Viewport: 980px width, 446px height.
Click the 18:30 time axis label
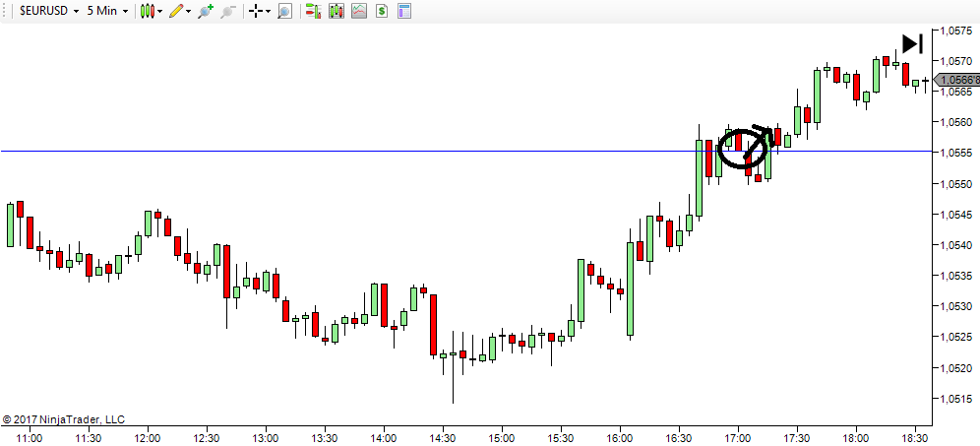point(914,437)
